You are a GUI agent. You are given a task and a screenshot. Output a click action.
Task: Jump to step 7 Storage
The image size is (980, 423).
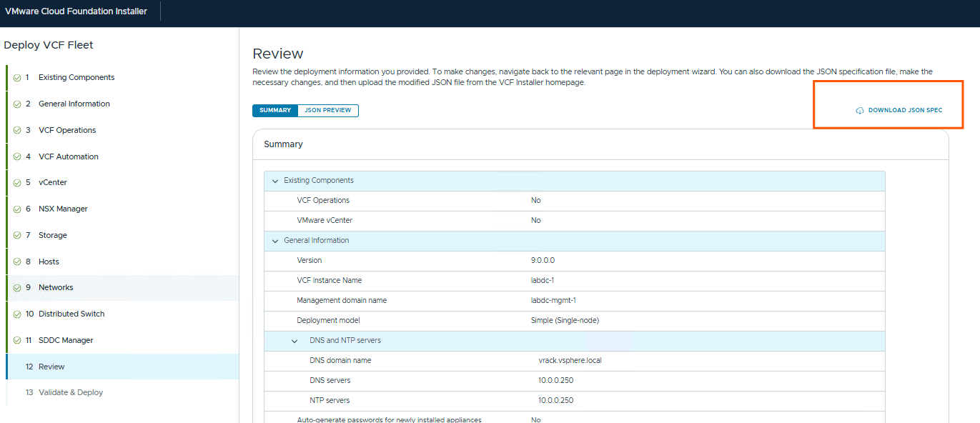point(122,235)
